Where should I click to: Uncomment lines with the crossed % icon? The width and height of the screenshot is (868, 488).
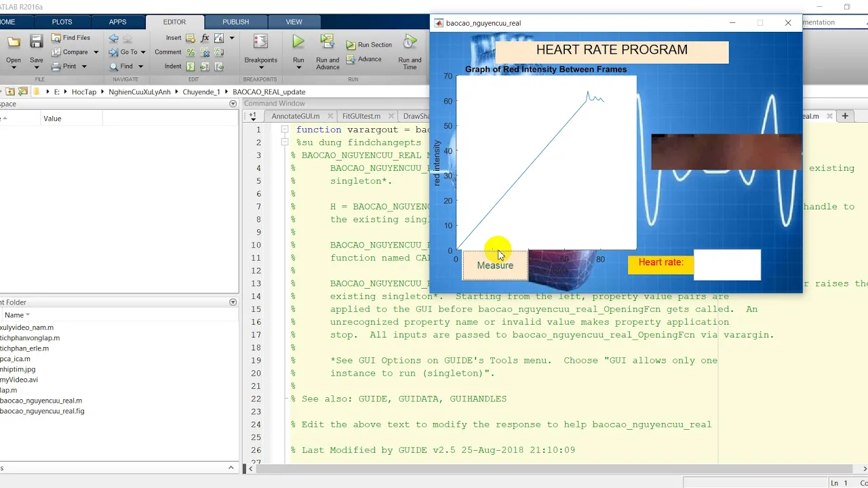[205, 52]
